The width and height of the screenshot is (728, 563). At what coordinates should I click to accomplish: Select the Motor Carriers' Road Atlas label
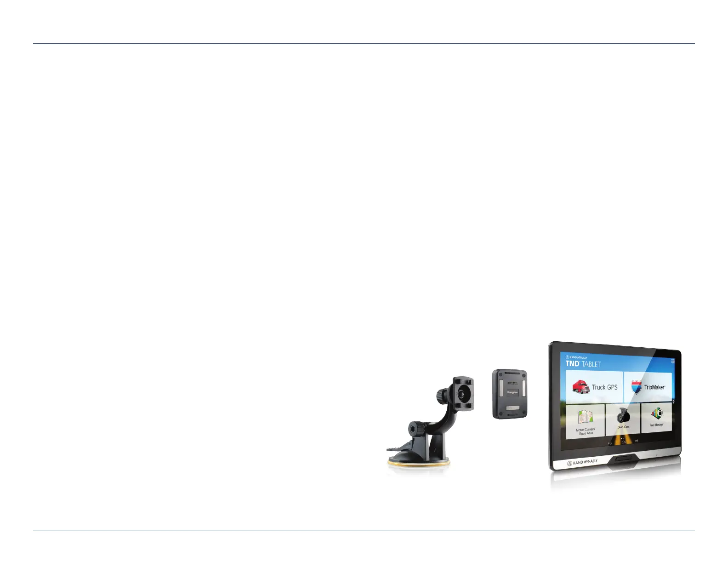click(x=586, y=431)
